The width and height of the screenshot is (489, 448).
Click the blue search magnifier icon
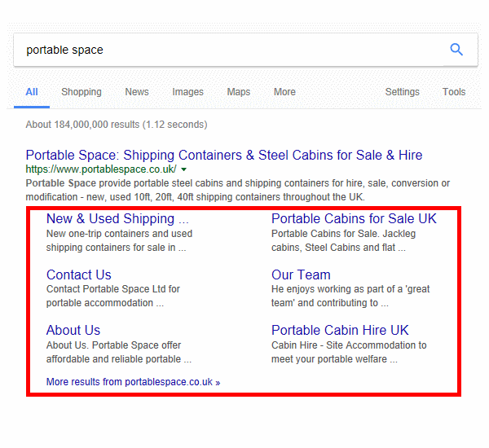pos(456,50)
